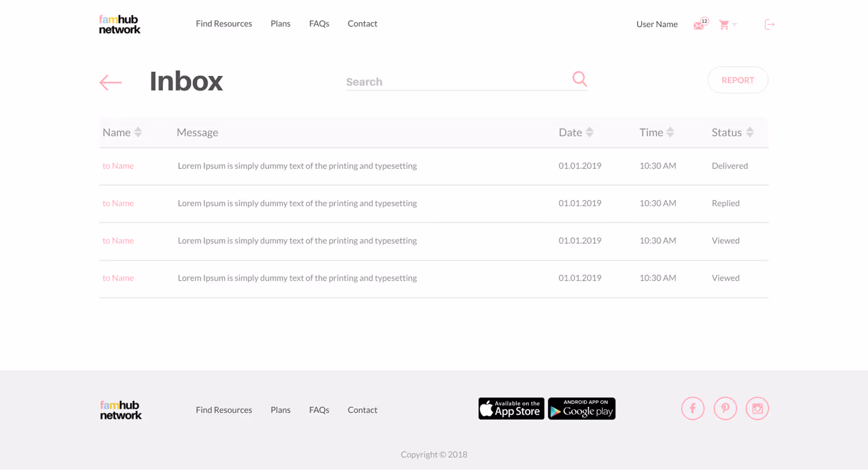Viewport: 868px width, 470px height.
Task: Click the Google Play download badge
Action: pyautogui.click(x=581, y=409)
